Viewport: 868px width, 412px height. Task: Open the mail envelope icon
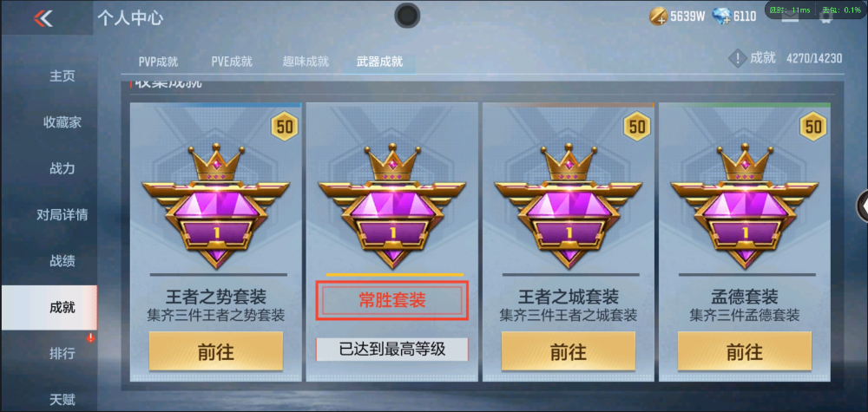[790, 17]
